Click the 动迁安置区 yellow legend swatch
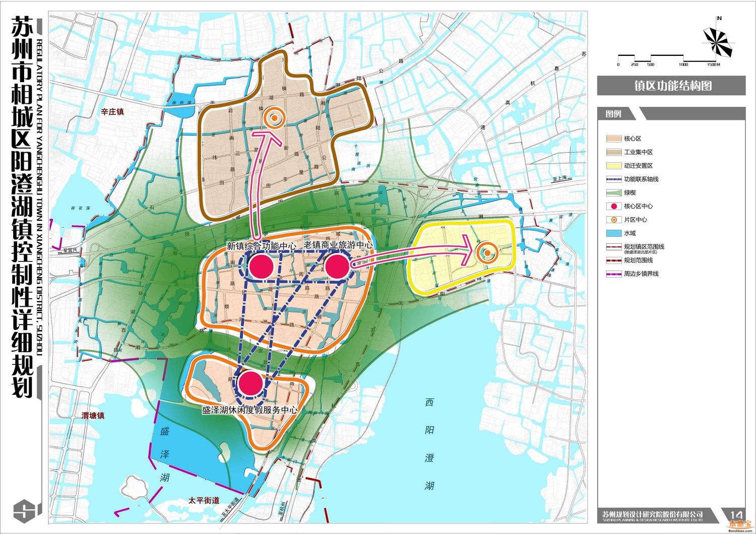The image size is (756, 534). 613,166
